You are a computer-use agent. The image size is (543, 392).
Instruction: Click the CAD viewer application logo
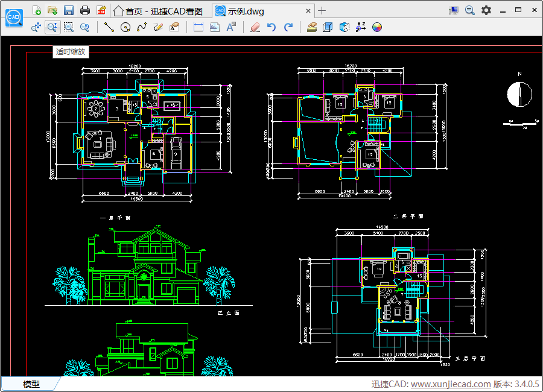[x=14, y=17]
